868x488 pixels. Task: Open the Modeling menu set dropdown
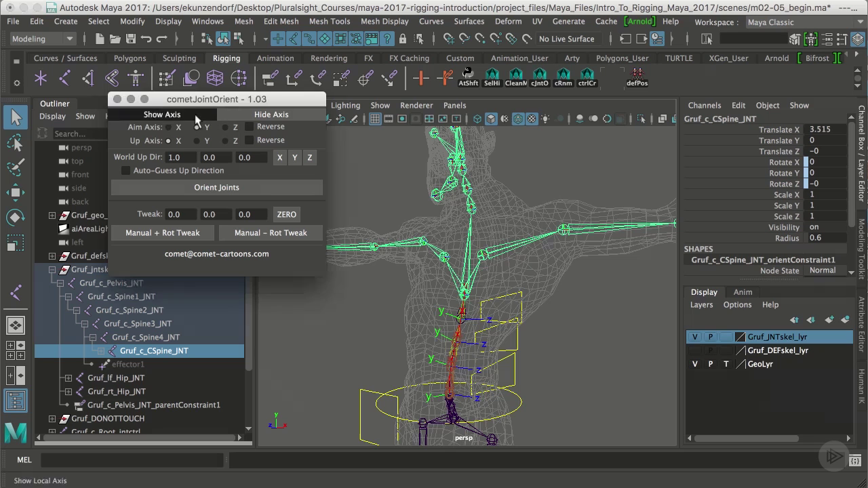(x=43, y=39)
